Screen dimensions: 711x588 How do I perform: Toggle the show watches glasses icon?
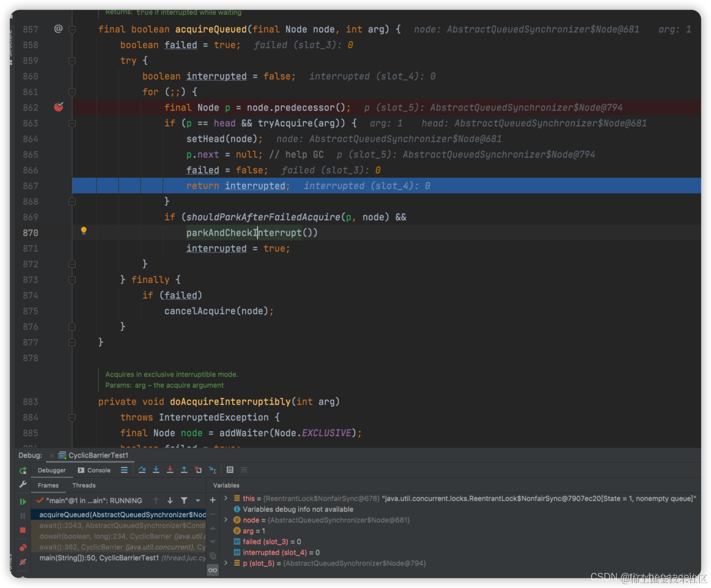[213, 570]
